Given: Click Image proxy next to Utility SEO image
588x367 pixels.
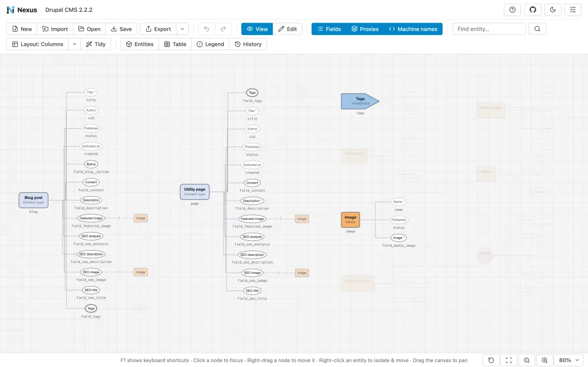Looking at the screenshot, I should (x=302, y=273).
